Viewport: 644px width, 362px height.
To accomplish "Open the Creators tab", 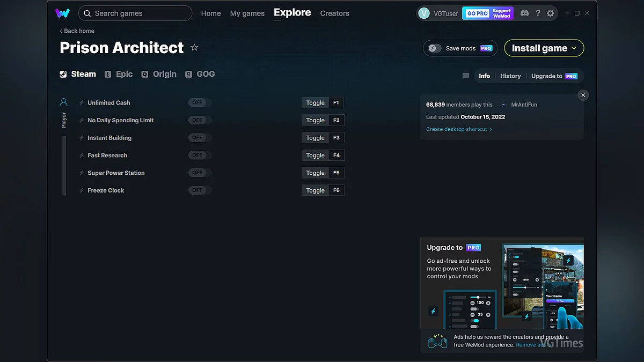I will [334, 13].
